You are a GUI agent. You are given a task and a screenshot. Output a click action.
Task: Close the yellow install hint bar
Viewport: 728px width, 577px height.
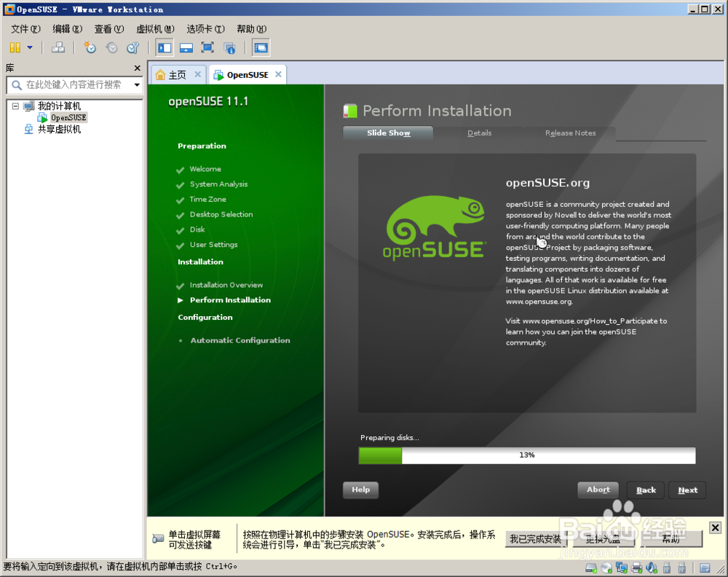(x=715, y=527)
